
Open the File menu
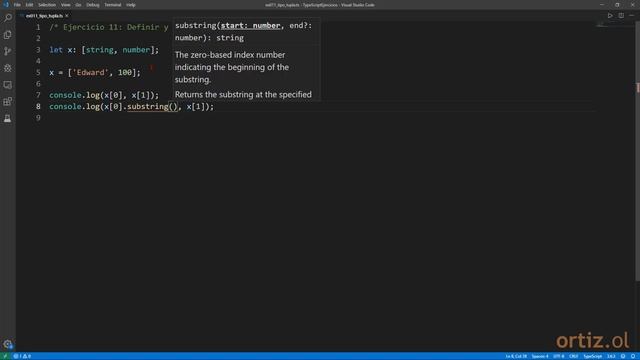tap(17, 5)
